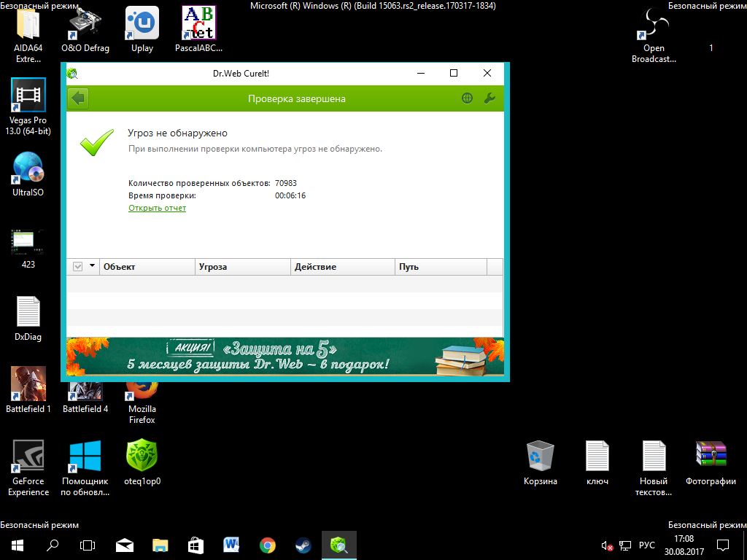Select the Battlefield 4 shortcut
Image resolution: width=747 pixels, height=560 pixels.
(x=85, y=397)
